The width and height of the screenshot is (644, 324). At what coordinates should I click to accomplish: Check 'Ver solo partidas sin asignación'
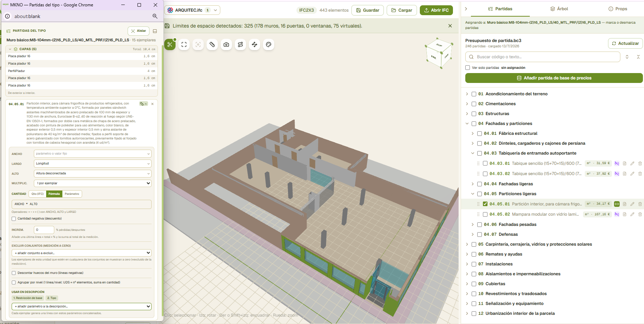468,67
